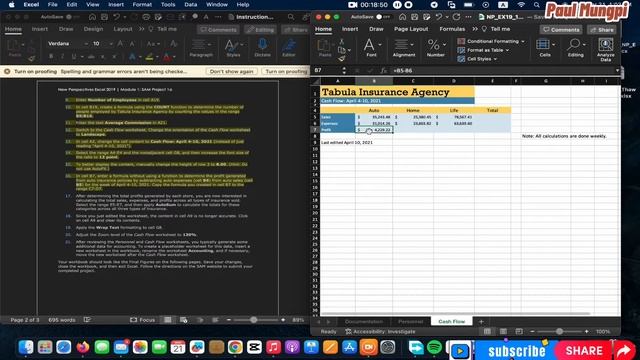Open the Cells group in the Excel ribbon
The image size is (640, 360).
[x=545, y=48]
